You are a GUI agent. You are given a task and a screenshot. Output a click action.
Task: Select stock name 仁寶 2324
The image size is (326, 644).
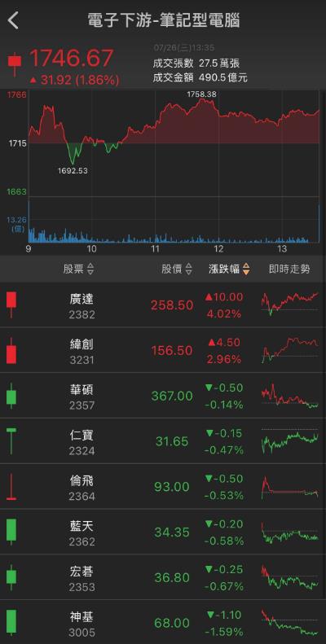pos(81,443)
